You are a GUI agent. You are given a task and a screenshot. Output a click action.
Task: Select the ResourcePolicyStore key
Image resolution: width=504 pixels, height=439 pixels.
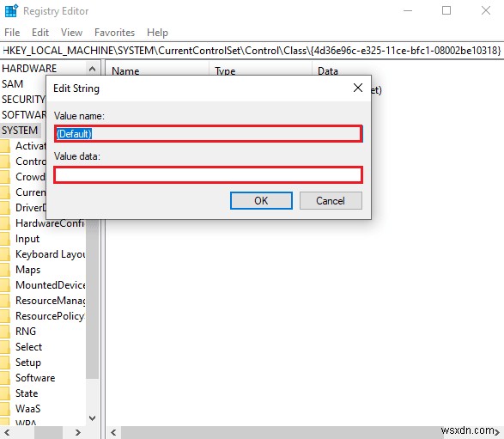coord(50,316)
